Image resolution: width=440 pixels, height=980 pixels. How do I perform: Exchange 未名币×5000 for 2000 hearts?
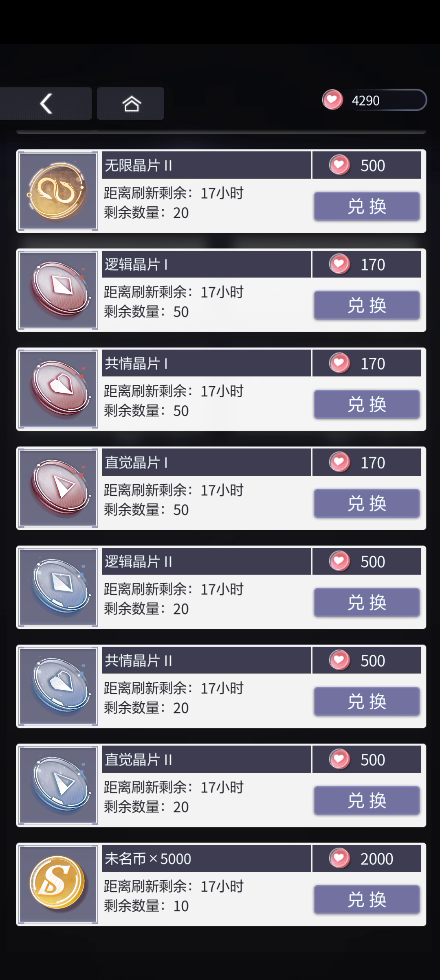367,899
